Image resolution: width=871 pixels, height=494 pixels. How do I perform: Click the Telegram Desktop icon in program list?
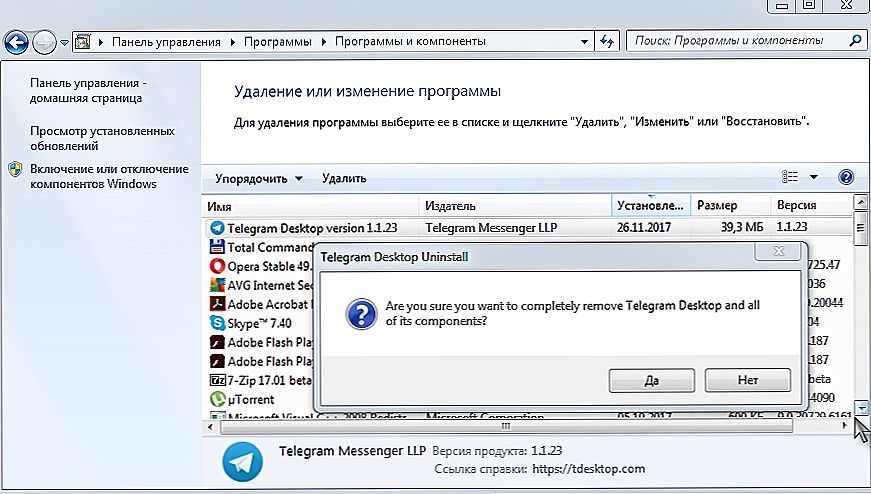coord(217,228)
